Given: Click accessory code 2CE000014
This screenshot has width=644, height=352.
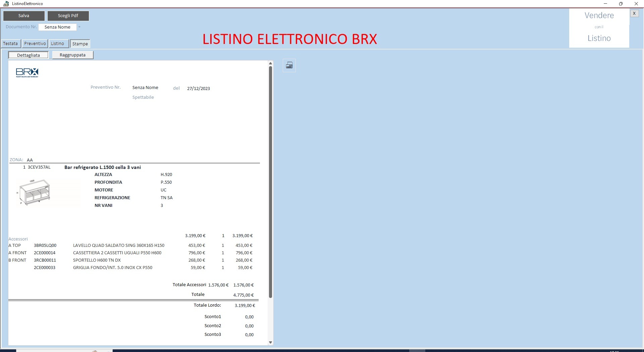Looking at the screenshot, I should pos(45,253).
